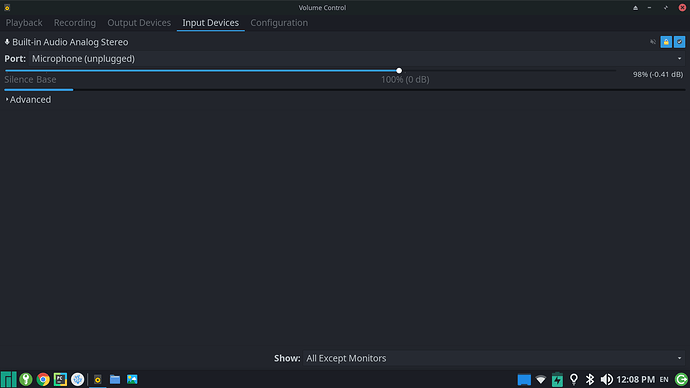This screenshot has width=690, height=388.
Task: Click the 98% (-0.41 dB) volume readout
Action: pyautogui.click(x=658, y=74)
